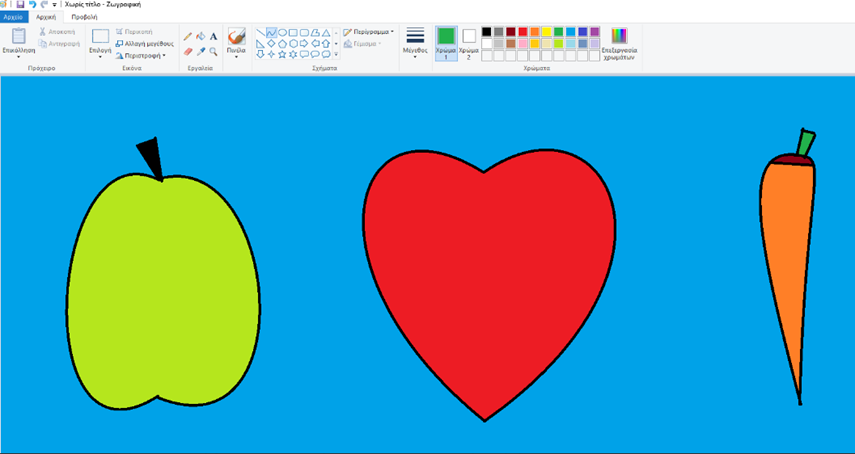
Task: Select the Pencil tool
Action: pos(188,37)
